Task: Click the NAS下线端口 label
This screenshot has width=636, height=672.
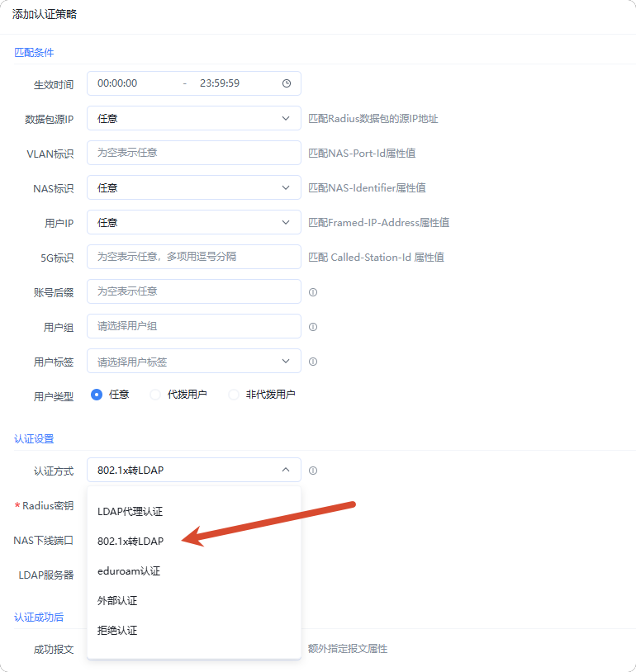Action: pyautogui.click(x=43, y=541)
